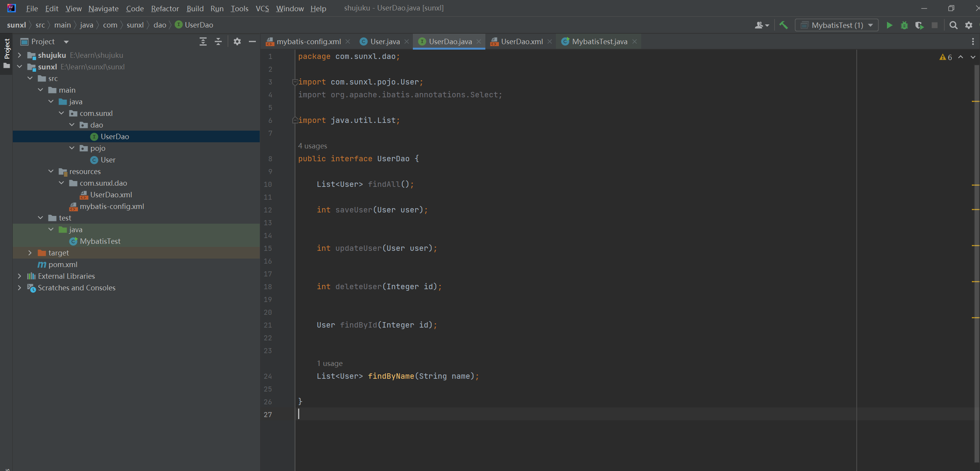Image resolution: width=980 pixels, height=471 pixels.
Task: Toggle Project tool window side tab
Action: (x=7, y=49)
